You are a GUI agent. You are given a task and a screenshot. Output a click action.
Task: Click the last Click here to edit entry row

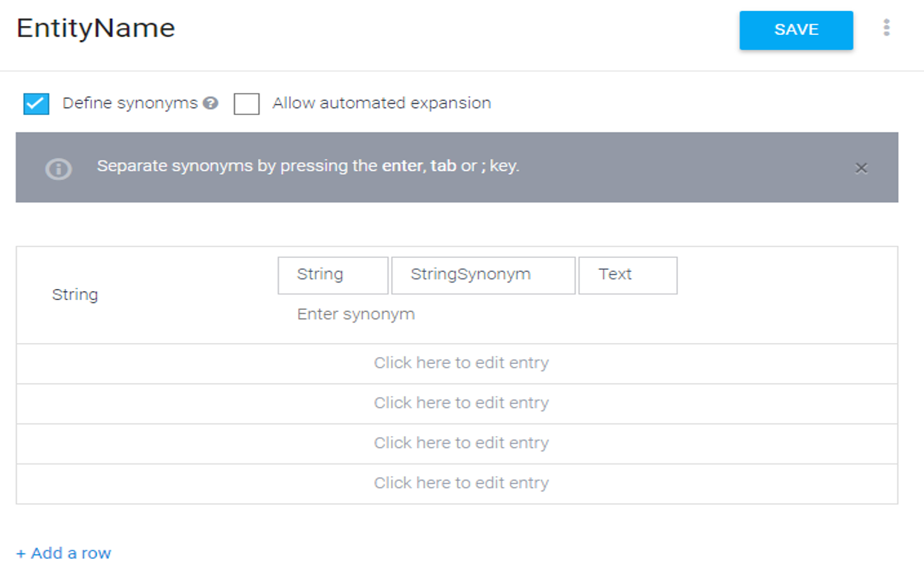(x=456, y=484)
